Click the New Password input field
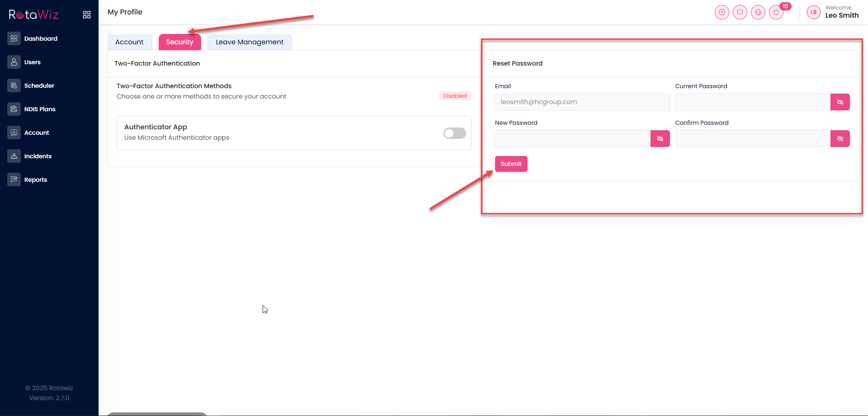The image size is (868, 416). click(572, 139)
